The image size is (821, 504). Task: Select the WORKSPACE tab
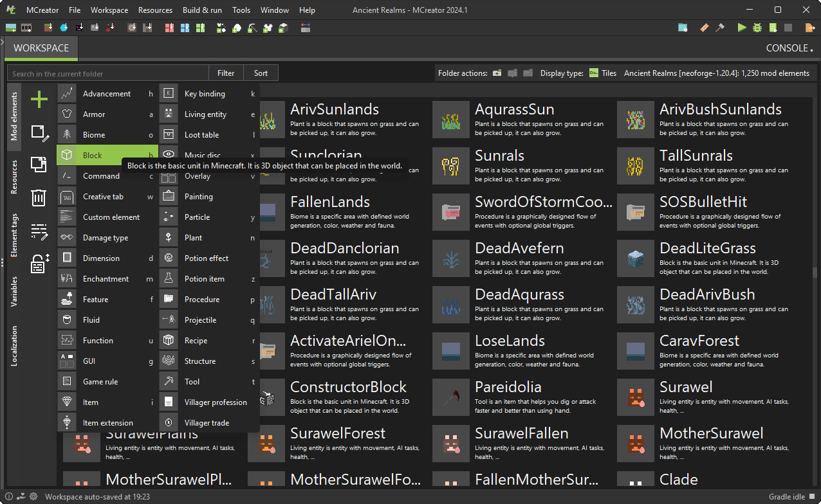click(41, 48)
